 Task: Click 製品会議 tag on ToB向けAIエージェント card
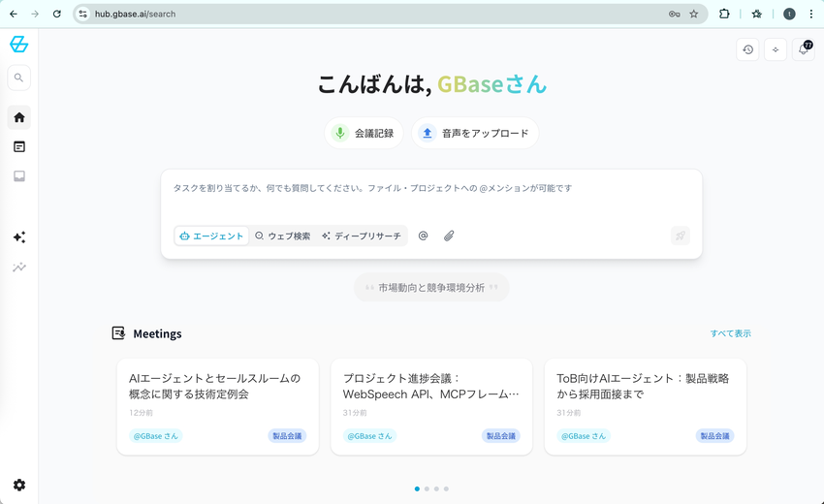(714, 436)
